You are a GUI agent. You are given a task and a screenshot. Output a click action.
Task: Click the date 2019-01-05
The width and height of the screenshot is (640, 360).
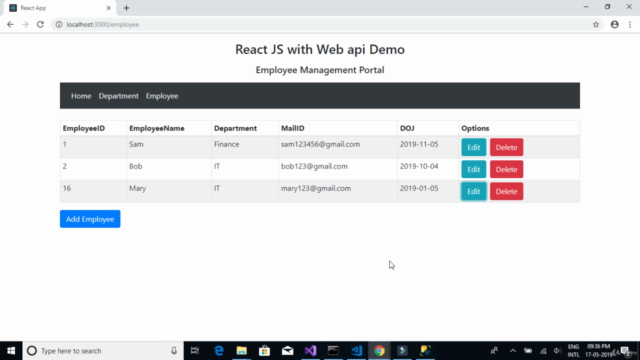(419, 188)
